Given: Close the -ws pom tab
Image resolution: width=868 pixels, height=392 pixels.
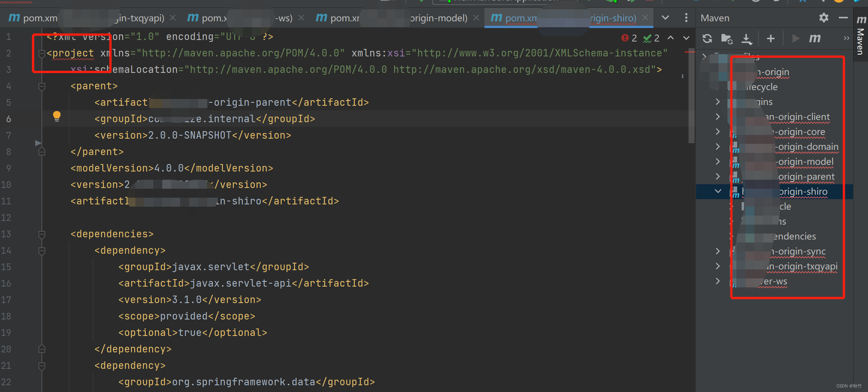Looking at the screenshot, I should point(301,18).
